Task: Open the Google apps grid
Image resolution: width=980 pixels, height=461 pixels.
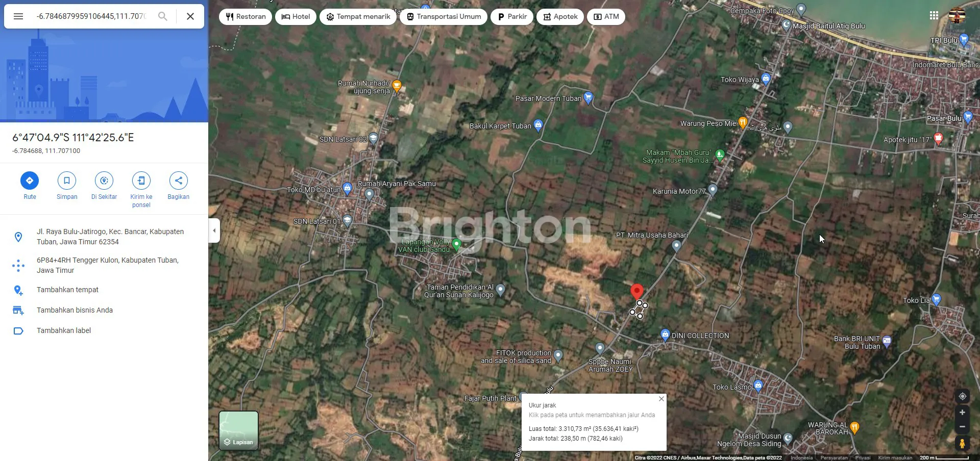Action: coord(934,16)
